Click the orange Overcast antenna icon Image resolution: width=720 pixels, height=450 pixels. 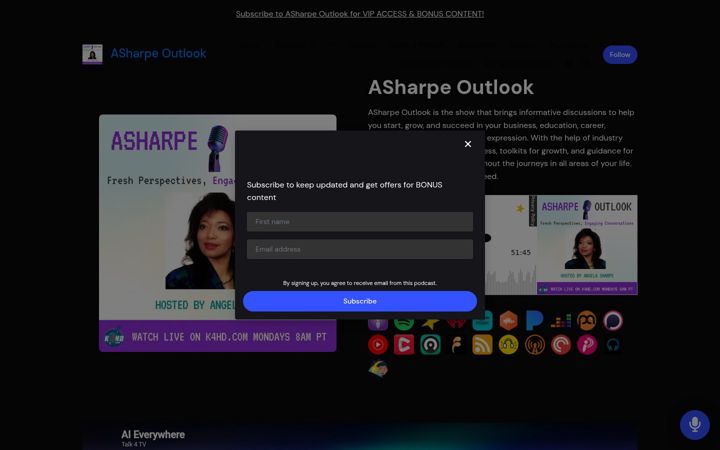(534, 345)
